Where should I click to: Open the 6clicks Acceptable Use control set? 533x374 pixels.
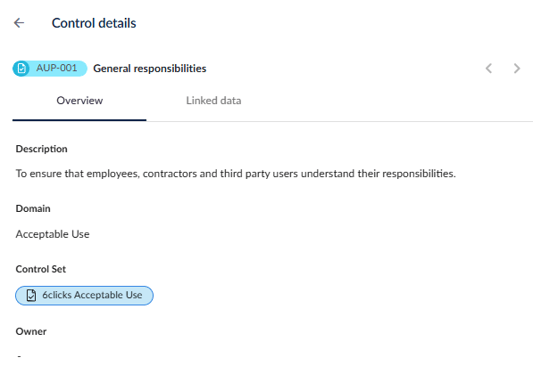(84, 295)
